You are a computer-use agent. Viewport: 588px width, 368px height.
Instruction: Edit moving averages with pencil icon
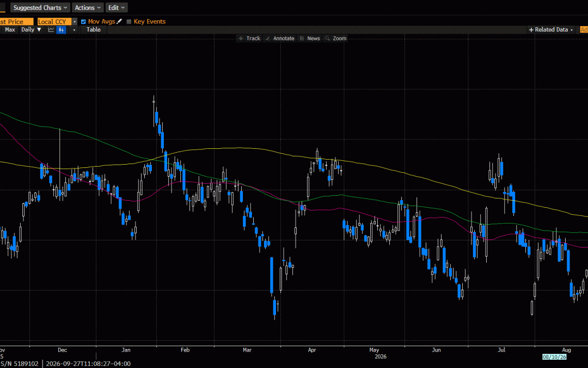point(119,21)
